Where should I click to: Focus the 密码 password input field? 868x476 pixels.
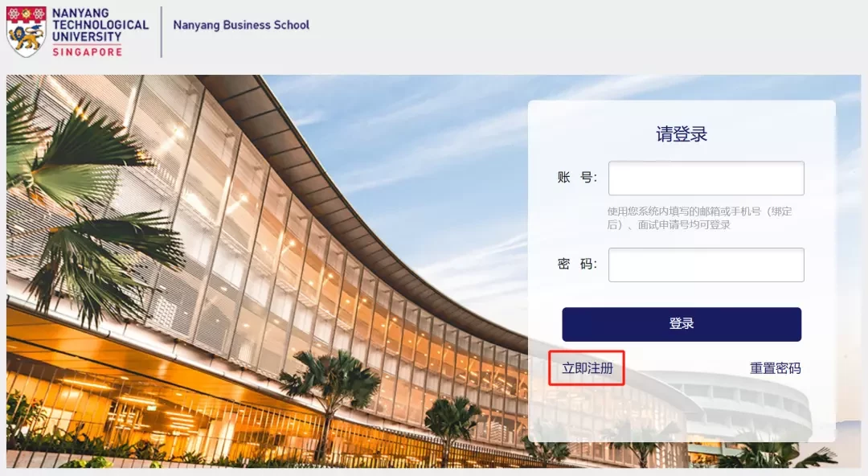(706, 265)
